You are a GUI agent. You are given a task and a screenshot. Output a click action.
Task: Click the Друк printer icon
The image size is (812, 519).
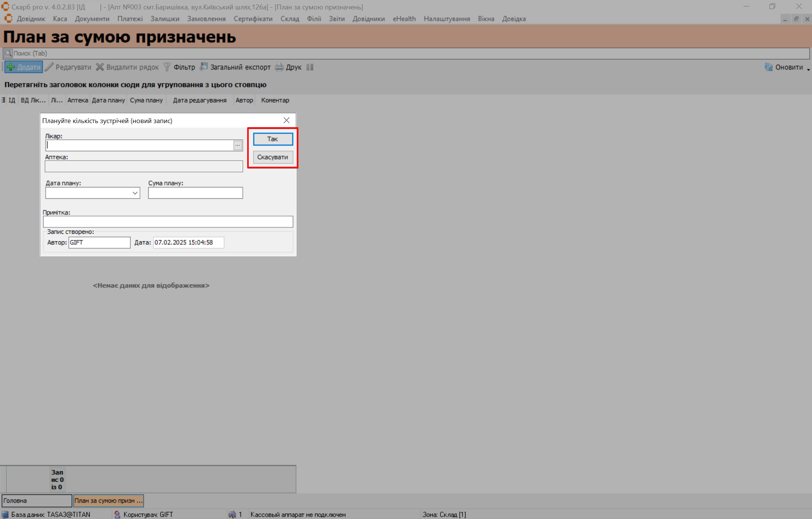click(x=279, y=67)
